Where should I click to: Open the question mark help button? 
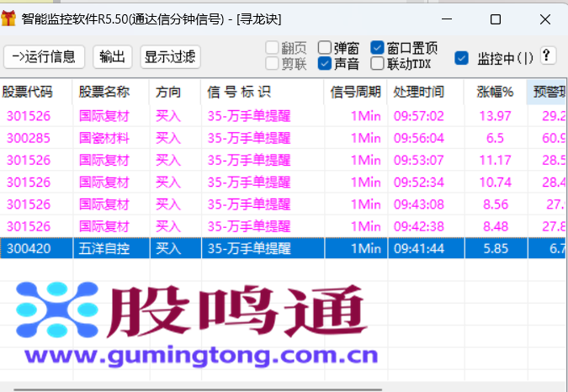548,56
